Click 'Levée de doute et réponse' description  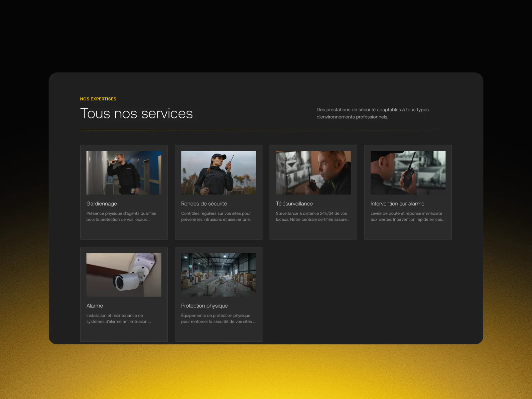point(408,216)
